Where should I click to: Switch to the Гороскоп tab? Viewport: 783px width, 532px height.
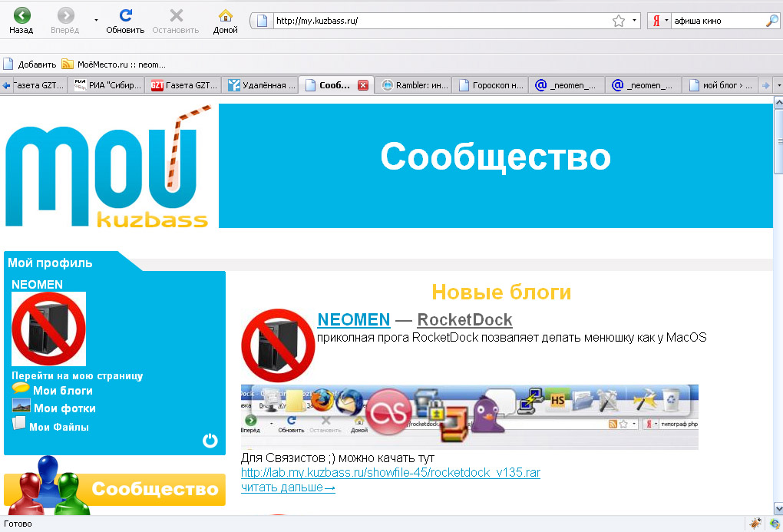[491, 85]
